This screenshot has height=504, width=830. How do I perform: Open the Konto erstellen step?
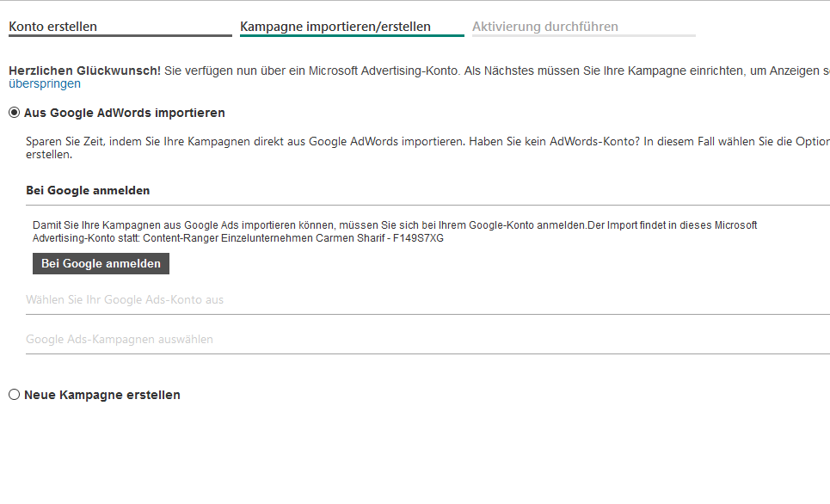coord(52,27)
